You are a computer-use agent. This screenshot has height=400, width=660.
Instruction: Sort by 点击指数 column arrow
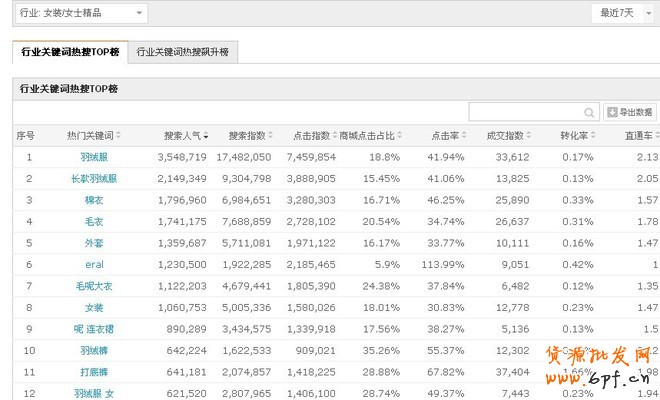click(334, 136)
